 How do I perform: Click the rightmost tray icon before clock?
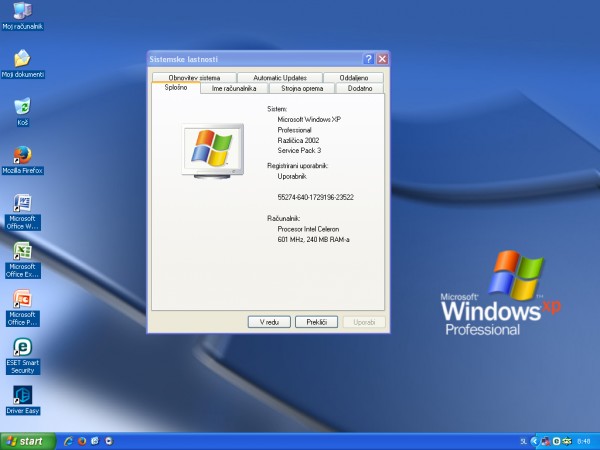click(x=567, y=442)
